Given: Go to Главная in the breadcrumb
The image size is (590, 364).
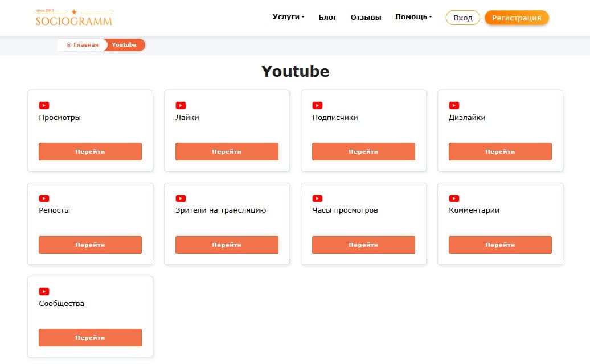Looking at the screenshot, I should [x=83, y=45].
